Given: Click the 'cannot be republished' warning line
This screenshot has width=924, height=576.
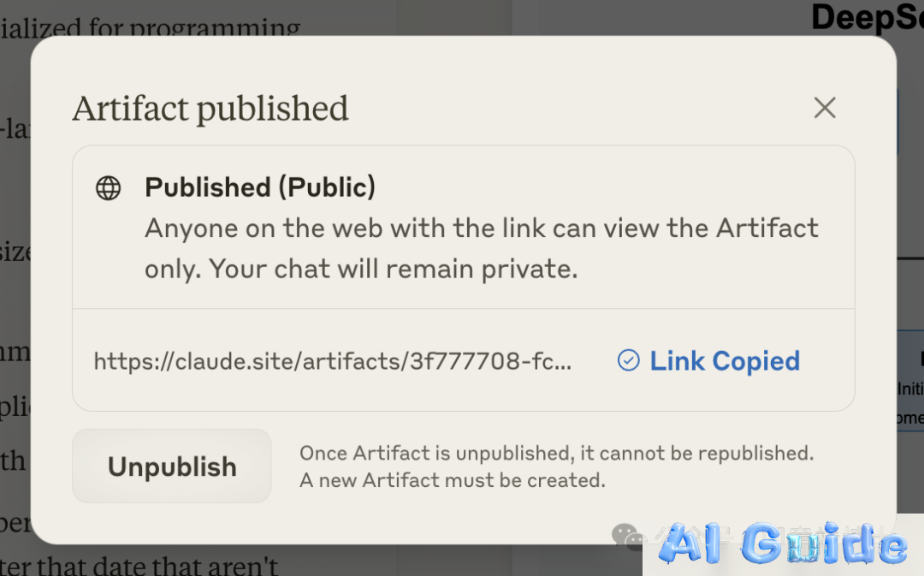Looking at the screenshot, I should pos(556,453).
